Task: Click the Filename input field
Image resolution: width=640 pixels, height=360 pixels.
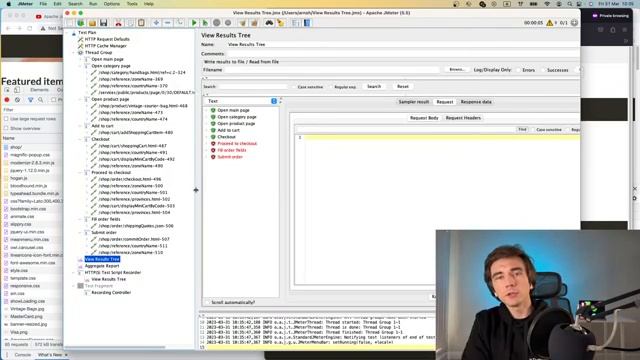Action: pyautogui.click(x=332, y=70)
